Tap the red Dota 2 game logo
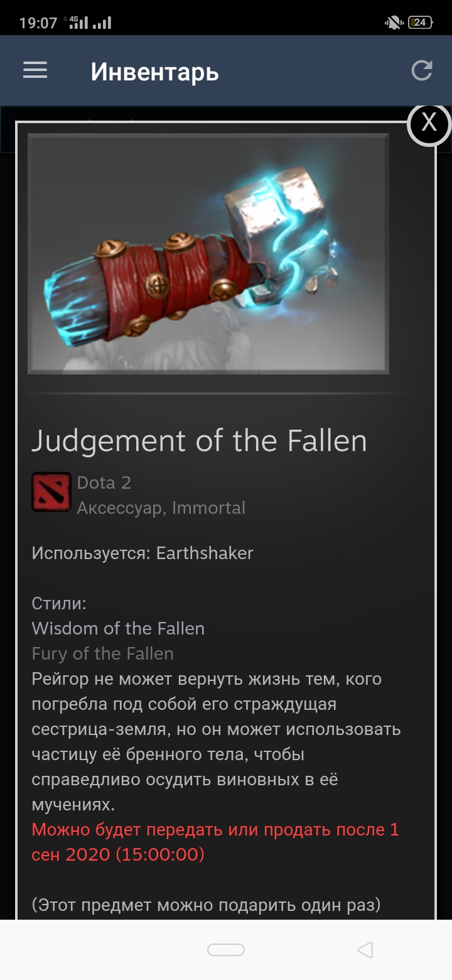452x980 pixels. coord(51,492)
